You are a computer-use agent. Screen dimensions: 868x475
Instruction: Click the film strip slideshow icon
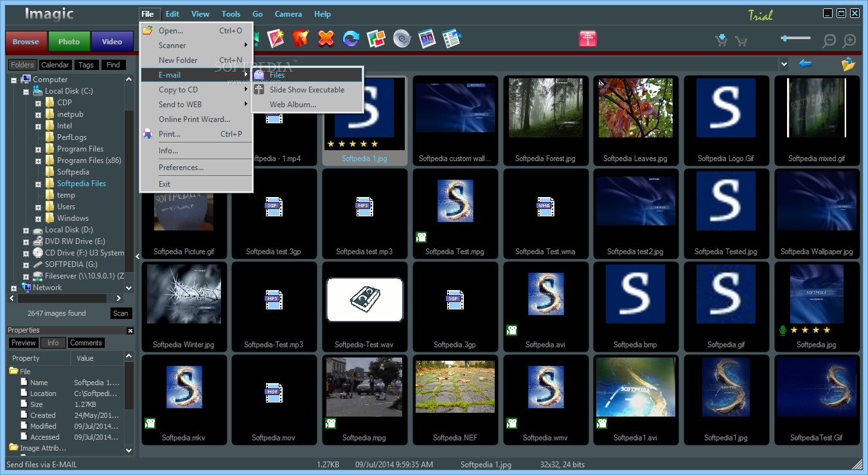pos(427,39)
